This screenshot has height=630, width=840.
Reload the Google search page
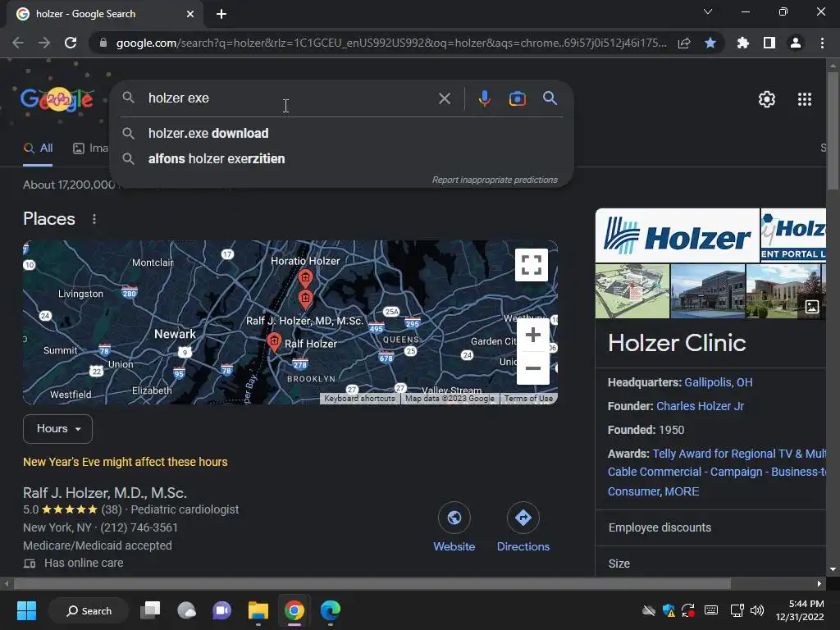click(x=71, y=43)
